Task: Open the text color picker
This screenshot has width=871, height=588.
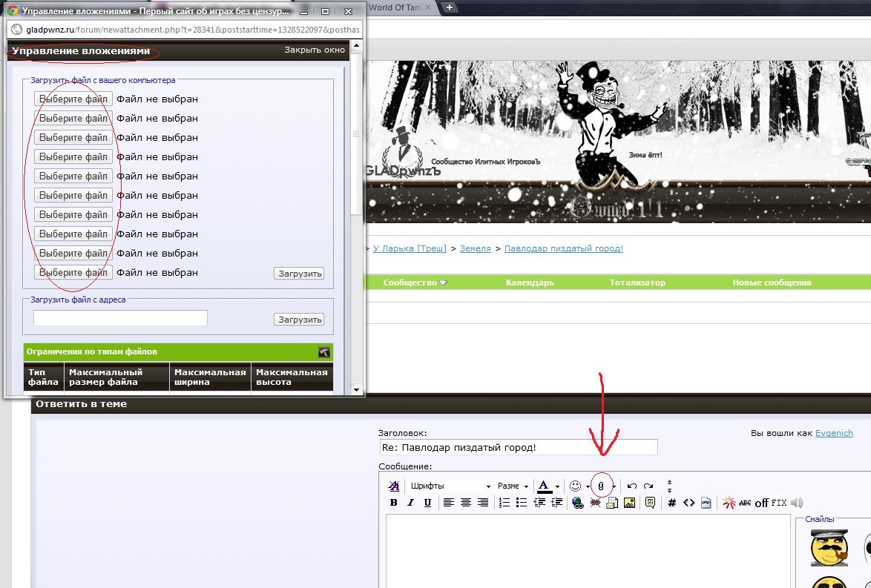Action: (x=557, y=486)
